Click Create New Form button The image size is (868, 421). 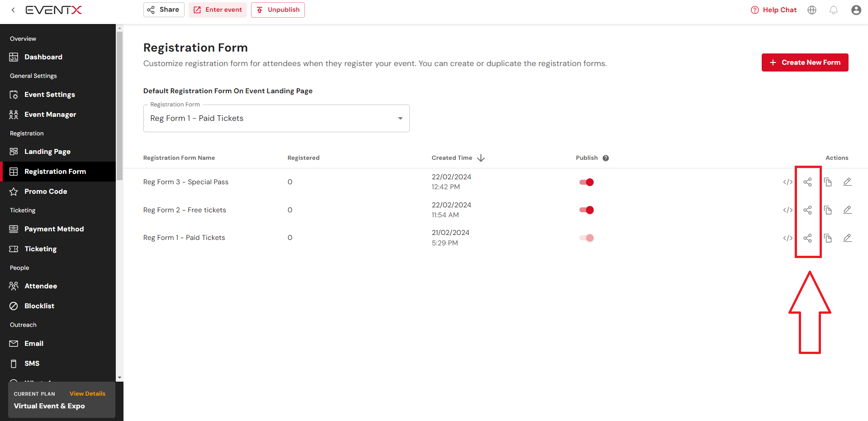(x=805, y=62)
